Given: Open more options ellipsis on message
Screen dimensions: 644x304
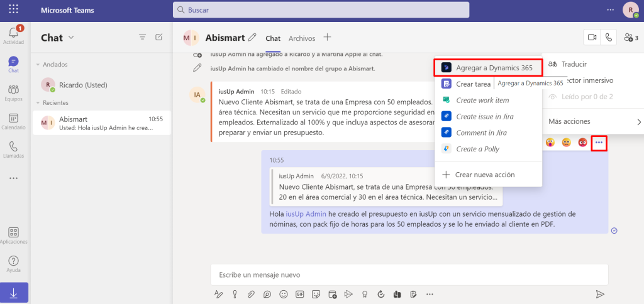Looking at the screenshot, I should [599, 143].
